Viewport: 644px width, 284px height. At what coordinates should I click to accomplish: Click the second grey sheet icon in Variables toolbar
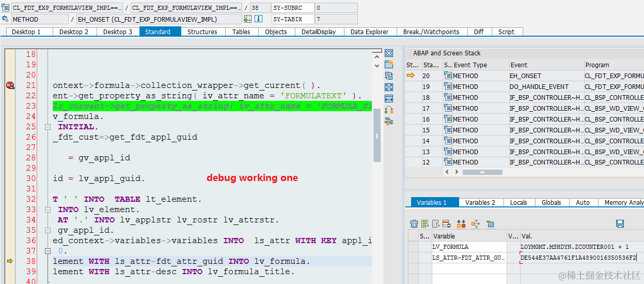point(435,223)
